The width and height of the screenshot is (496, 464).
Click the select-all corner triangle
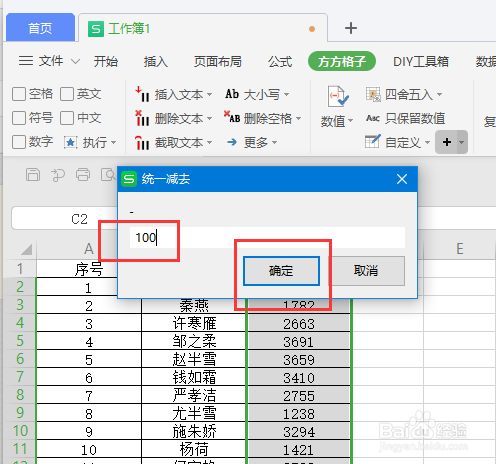click(27, 249)
